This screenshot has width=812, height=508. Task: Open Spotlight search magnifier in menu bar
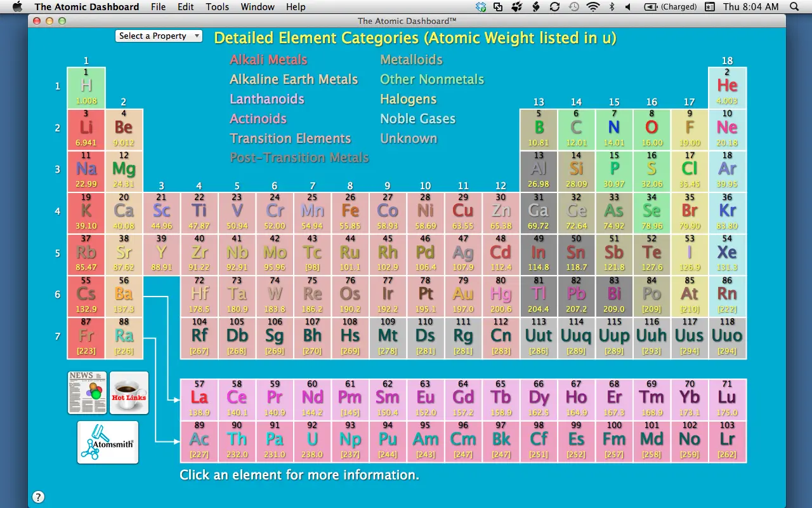(x=794, y=7)
